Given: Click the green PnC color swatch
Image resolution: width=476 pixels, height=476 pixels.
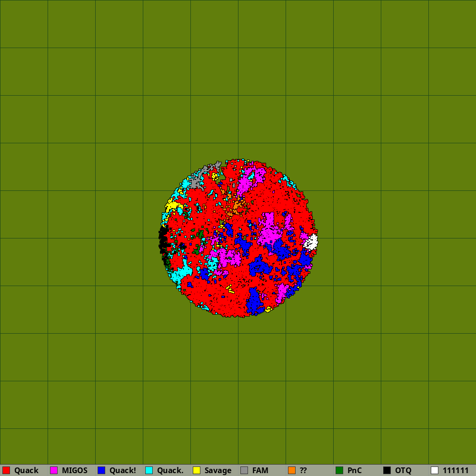Looking at the screenshot, I should pos(339,470).
